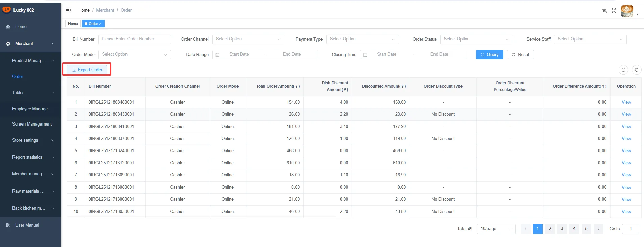The image size is (644, 247).
Task: Open the Order Status dropdown
Action: [x=477, y=39]
